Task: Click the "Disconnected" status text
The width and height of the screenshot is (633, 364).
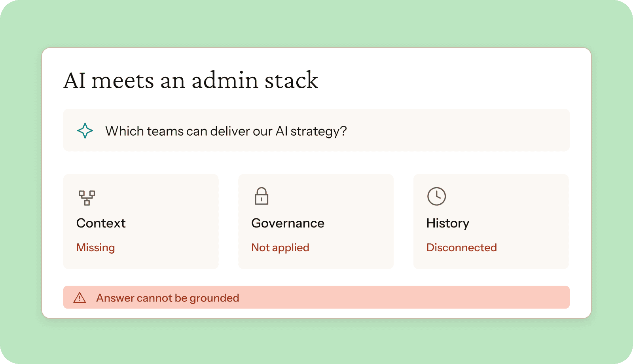Action: [461, 248]
